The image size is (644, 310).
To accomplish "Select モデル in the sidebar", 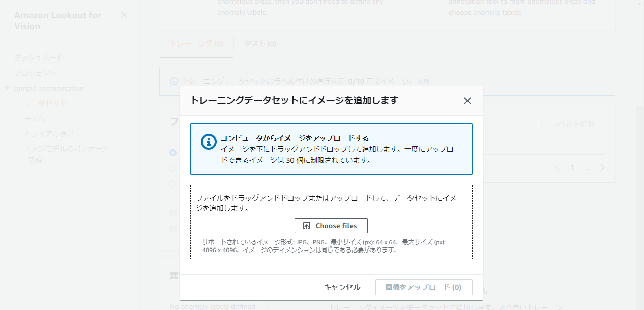I will (x=35, y=118).
